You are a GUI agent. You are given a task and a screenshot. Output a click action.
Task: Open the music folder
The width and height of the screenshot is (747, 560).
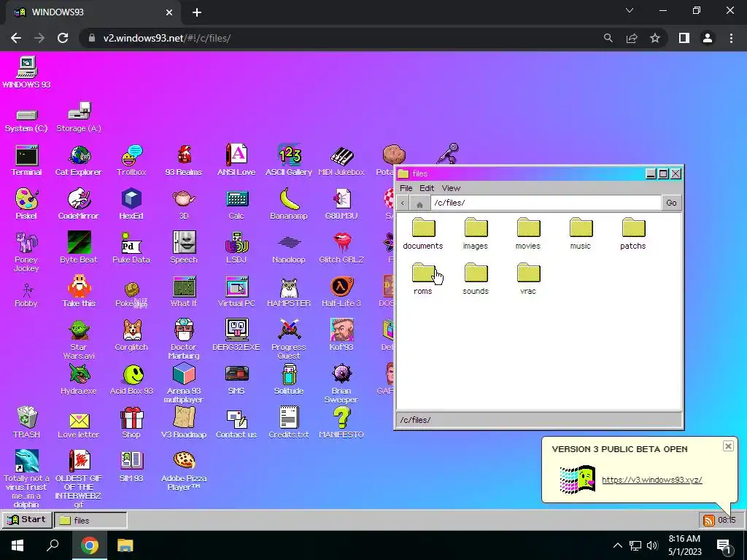tap(580, 234)
